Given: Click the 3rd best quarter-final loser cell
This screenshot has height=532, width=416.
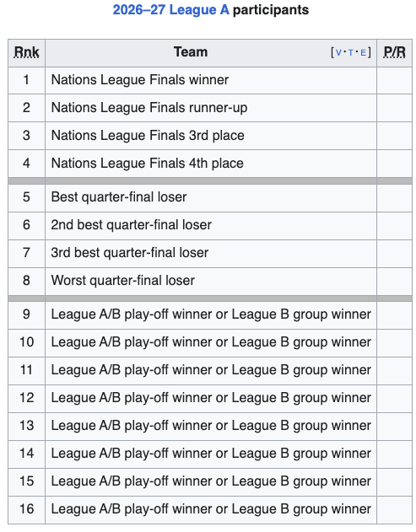Looking at the screenshot, I should 211,253.
